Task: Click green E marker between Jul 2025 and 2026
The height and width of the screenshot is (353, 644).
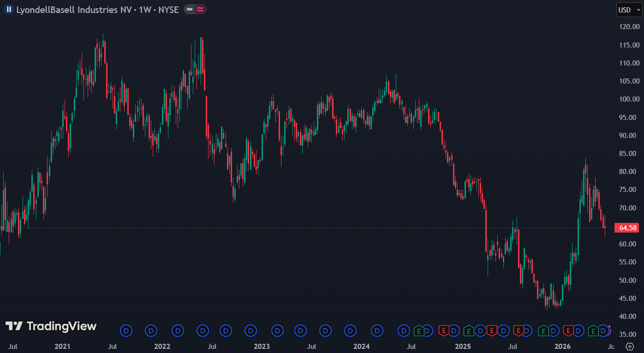Action: click(x=543, y=330)
